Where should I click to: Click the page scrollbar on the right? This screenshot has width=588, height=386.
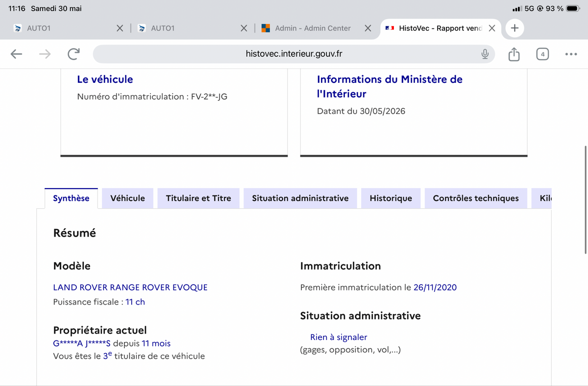(x=586, y=199)
